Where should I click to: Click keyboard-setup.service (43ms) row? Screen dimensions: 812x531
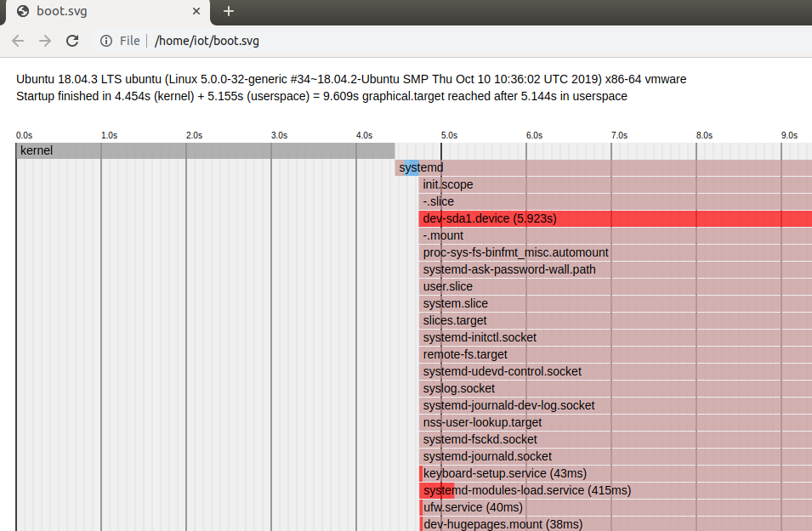coord(616,473)
